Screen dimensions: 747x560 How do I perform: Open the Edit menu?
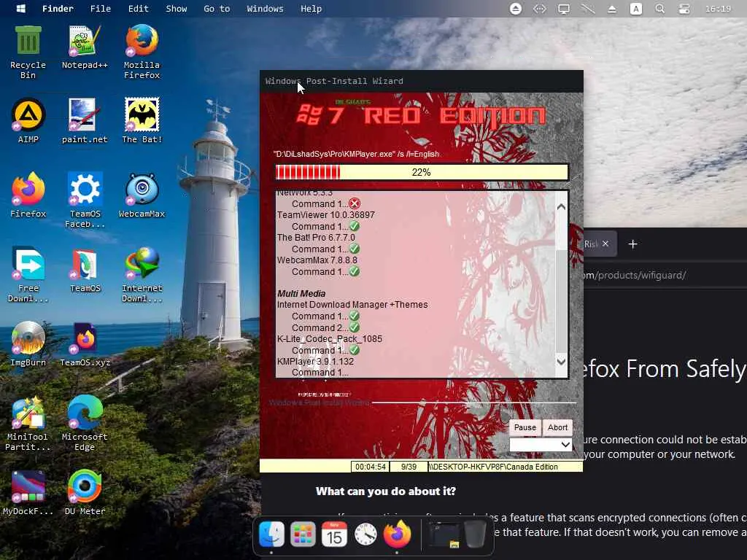pyautogui.click(x=138, y=9)
